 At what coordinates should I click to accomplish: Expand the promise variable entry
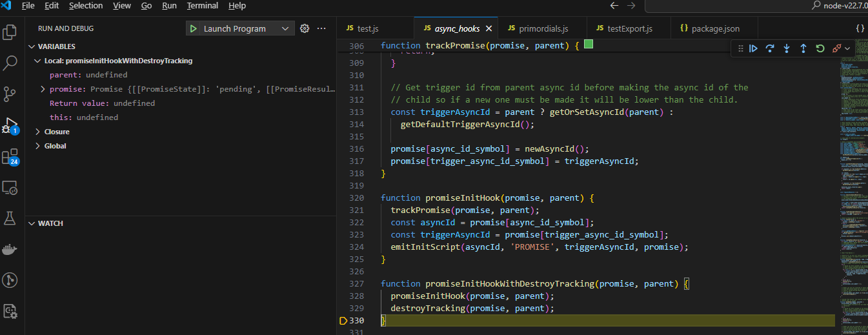(x=43, y=89)
